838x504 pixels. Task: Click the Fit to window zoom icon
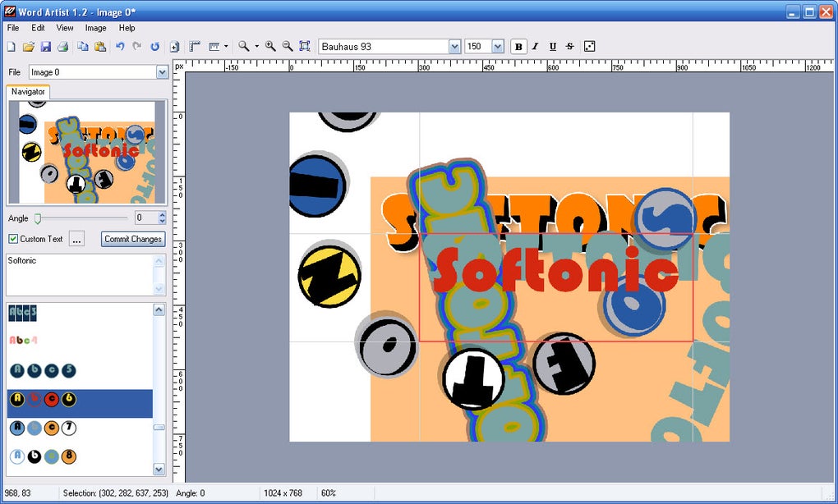tap(305, 47)
